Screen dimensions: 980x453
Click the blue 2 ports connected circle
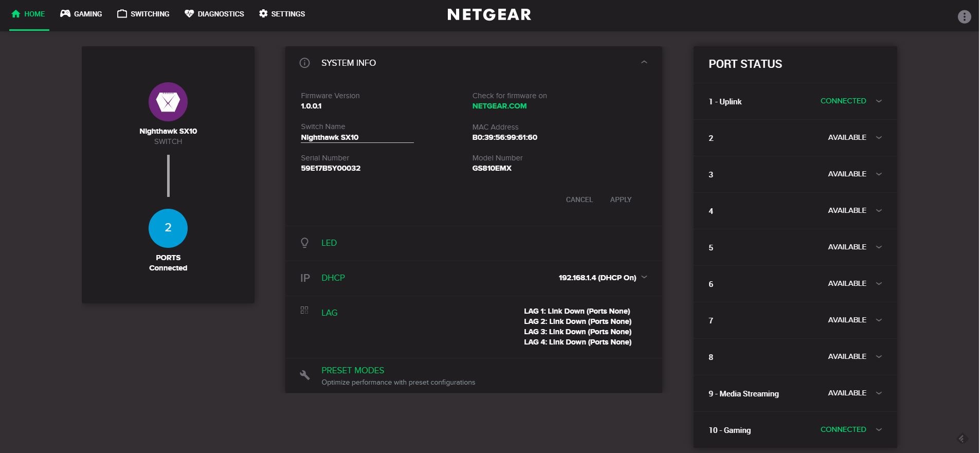point(168,228)
